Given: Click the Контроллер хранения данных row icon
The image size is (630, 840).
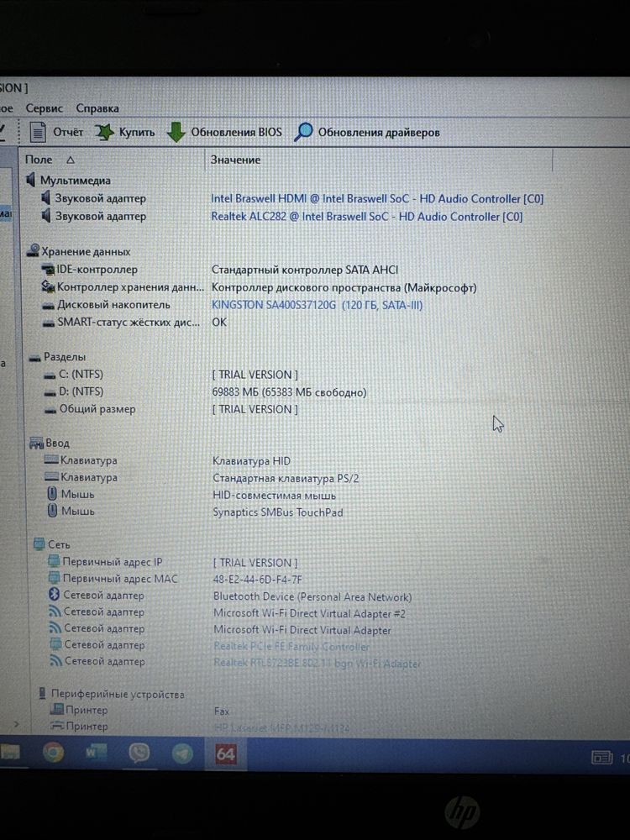Looking at the screenshot, I should click(x=48, y=286).
